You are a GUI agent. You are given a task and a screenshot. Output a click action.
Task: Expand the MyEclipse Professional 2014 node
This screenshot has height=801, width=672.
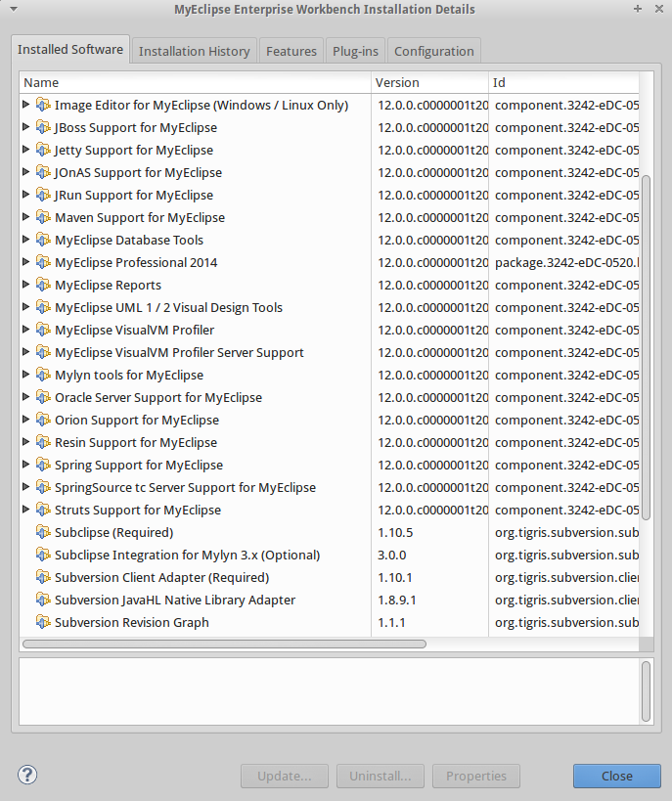[26, 261]
